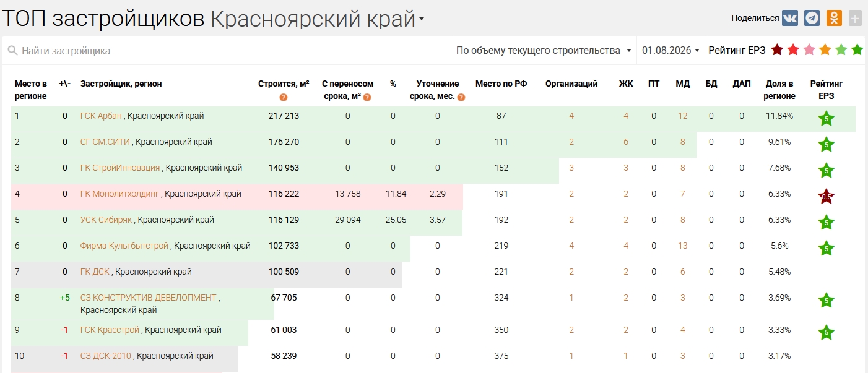This screenshot has width=868, height=373.
Task: Click the Организаций column header
Action: [x=571, y=84]
